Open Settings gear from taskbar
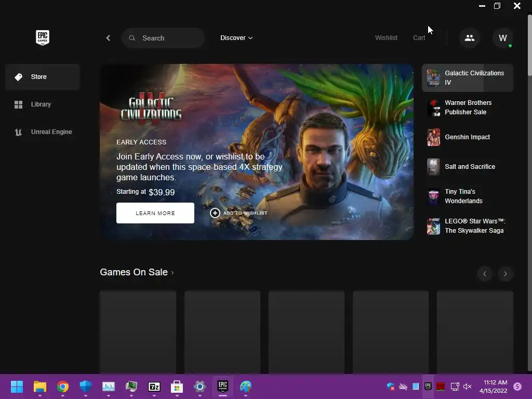This screenshot has height=399, width=532. click(200, 387)
